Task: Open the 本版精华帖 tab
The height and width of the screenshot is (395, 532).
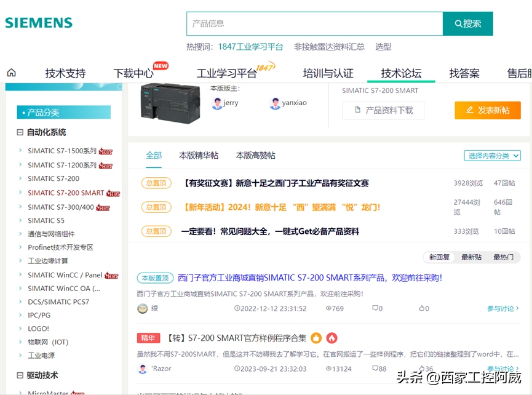Action: tap(198, 155)
